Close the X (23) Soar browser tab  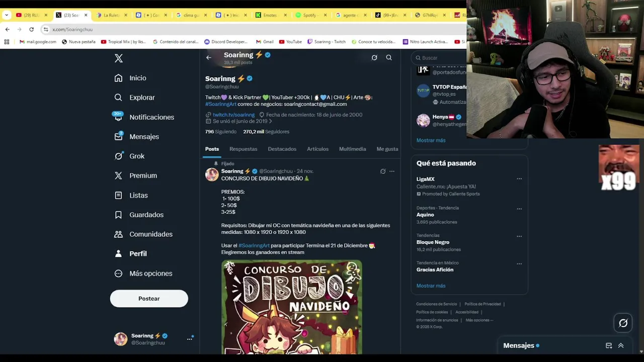(86, 15)
